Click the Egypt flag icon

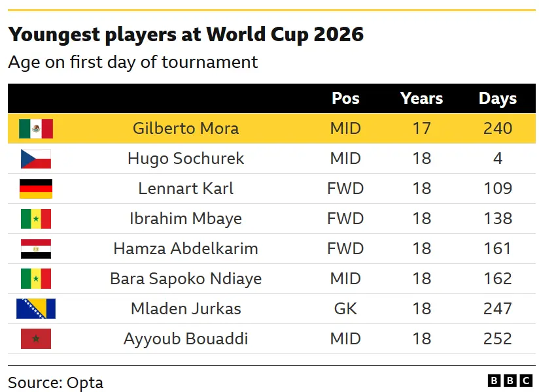point(36,249)
